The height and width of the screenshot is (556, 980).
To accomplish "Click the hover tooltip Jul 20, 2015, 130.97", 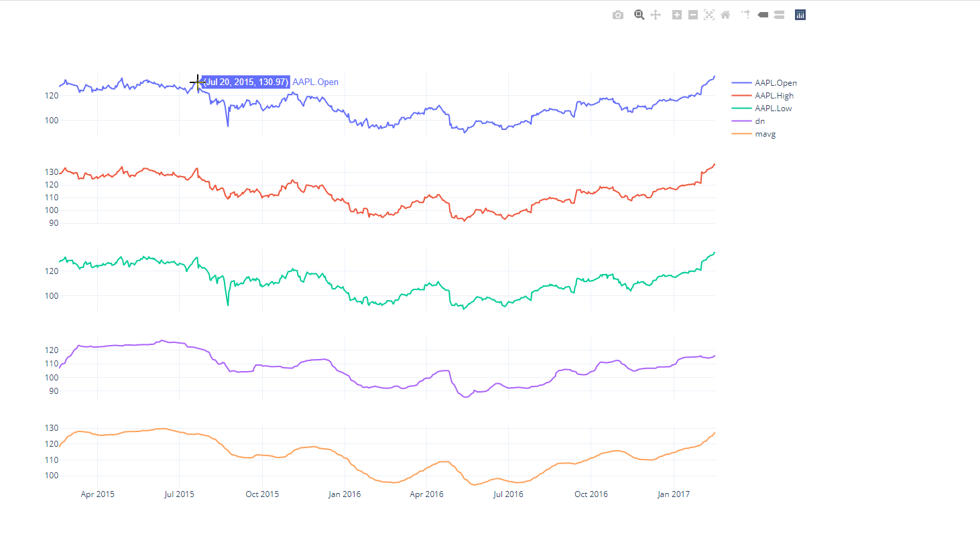I will click(246, 82).
